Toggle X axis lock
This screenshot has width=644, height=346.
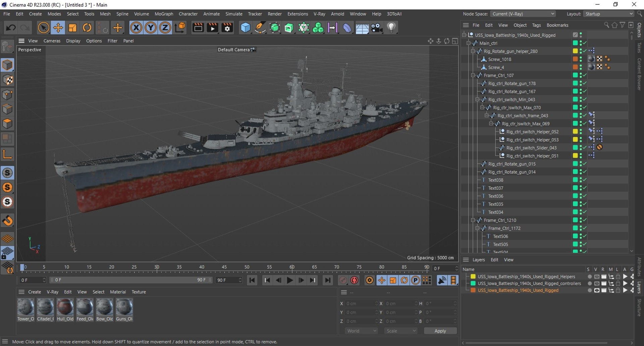coord(136,27)
